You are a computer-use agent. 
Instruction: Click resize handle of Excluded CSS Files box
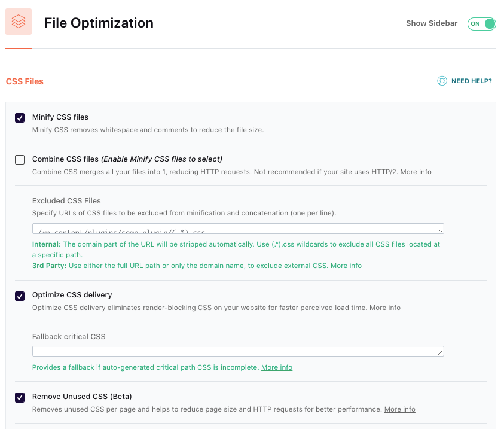click(x=441, y=230)
